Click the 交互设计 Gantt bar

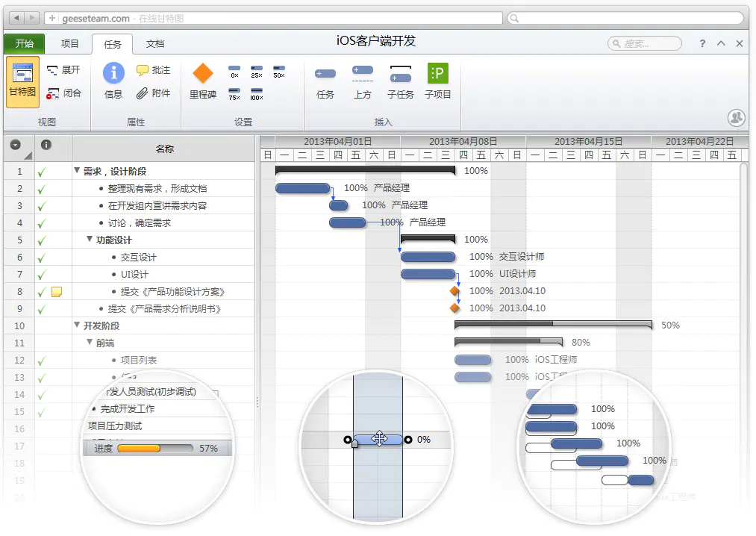coord(428,257)
